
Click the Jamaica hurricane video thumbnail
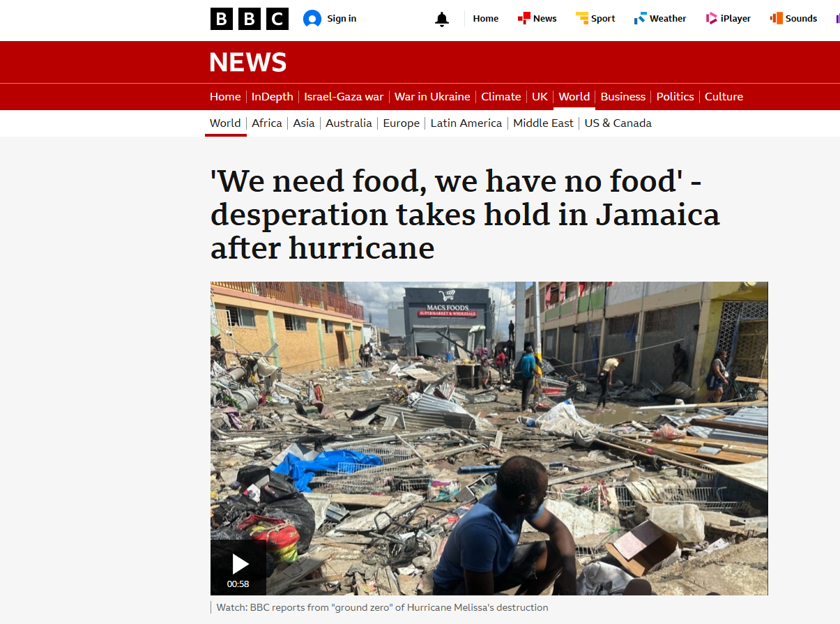click(x=489, y=439)
